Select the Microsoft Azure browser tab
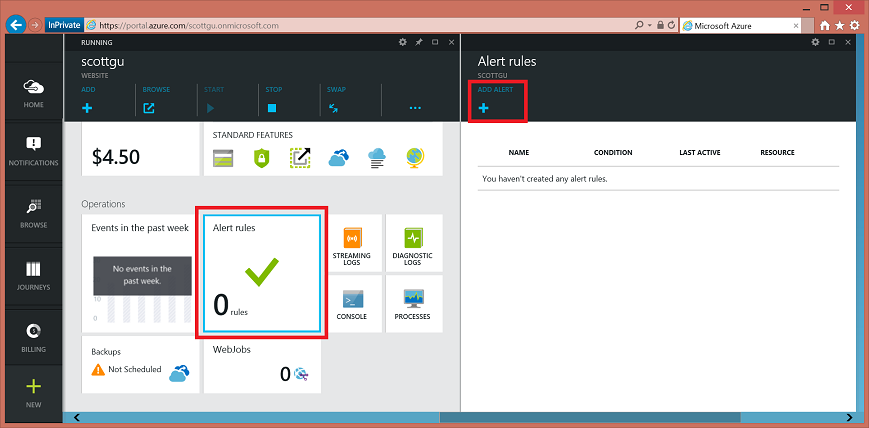 click(740, 26)
